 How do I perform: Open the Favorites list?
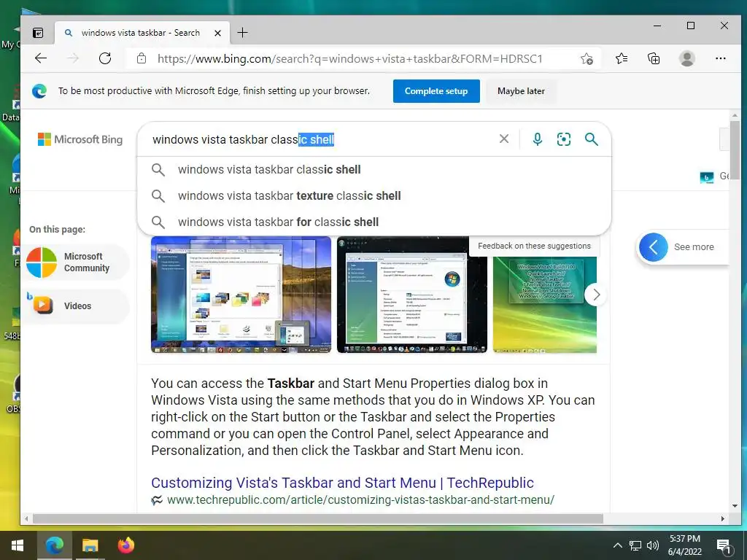pyautogui.click(x=622, y=58)
